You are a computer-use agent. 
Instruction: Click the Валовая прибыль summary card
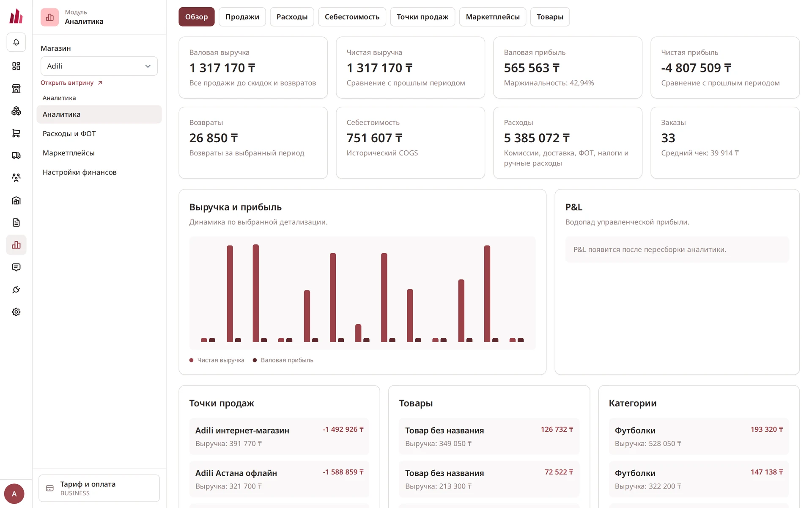(x=568, y=68)
